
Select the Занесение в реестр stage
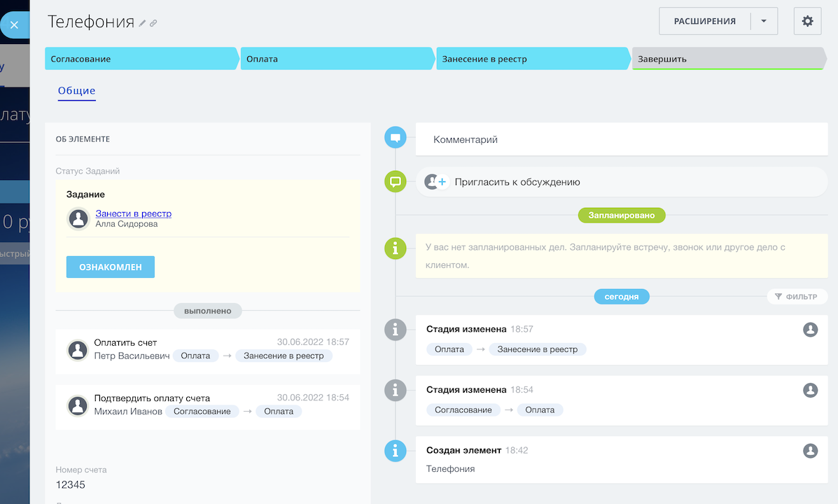click(532, 59)
